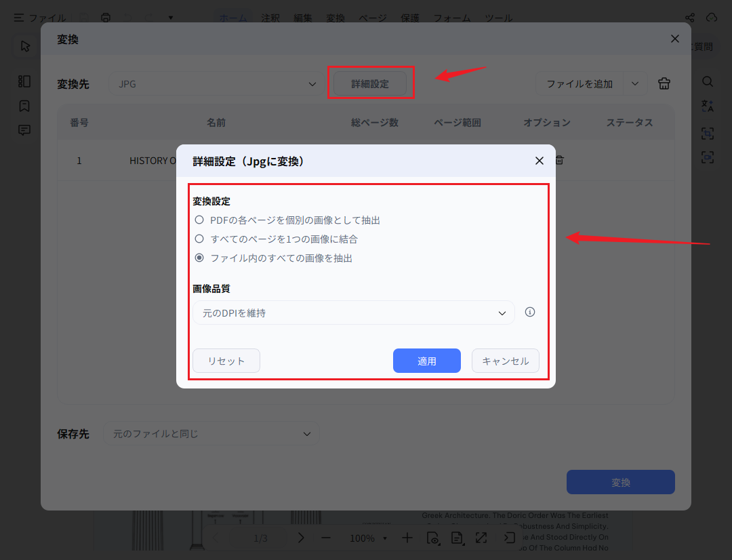Viewport: 732px width, 560px height.
Task: Click the cloud icon at top right
Action: click(712, 18)
